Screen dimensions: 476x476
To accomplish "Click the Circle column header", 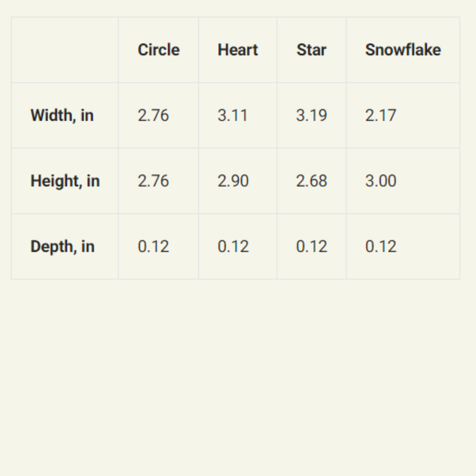I will pos(159,50).
